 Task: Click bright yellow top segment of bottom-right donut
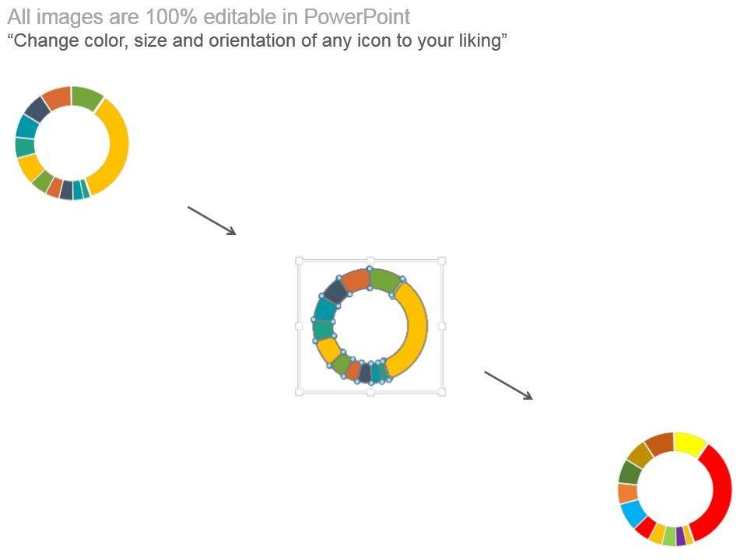(x=689, y=443)
